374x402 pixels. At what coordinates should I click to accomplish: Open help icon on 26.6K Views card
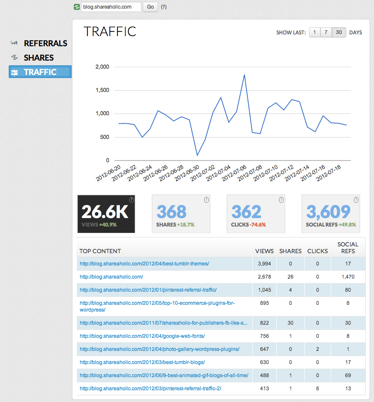[131, 200]
